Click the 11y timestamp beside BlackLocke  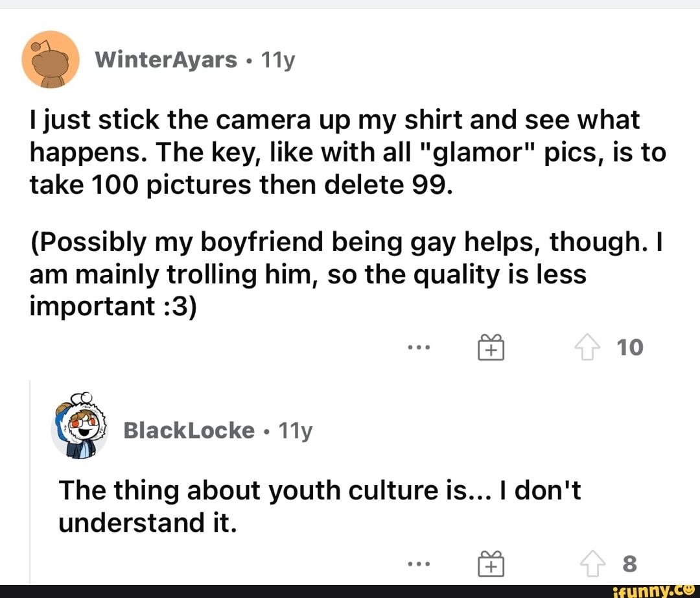click(295, 430)
